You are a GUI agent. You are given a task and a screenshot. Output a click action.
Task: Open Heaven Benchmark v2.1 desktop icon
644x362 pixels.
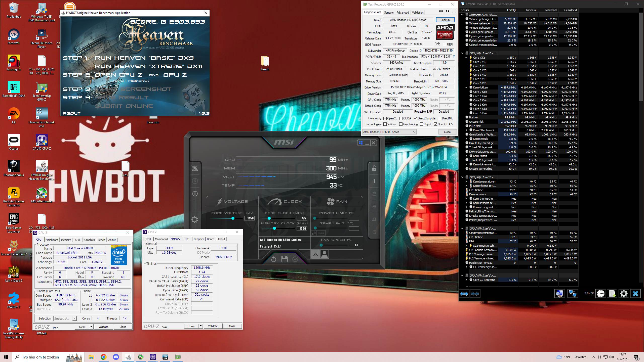(x=42, y=117)
